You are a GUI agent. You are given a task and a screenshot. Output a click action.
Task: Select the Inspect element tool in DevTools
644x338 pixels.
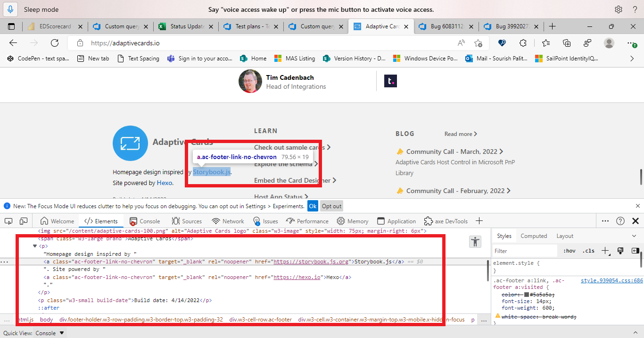tap(8, 220)
